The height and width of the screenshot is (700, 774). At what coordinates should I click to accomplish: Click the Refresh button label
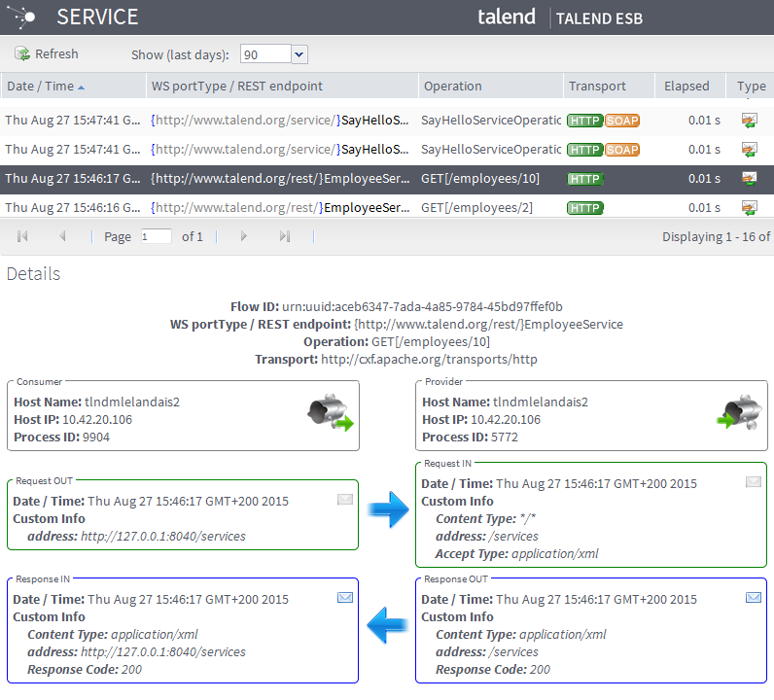[56, 53]
